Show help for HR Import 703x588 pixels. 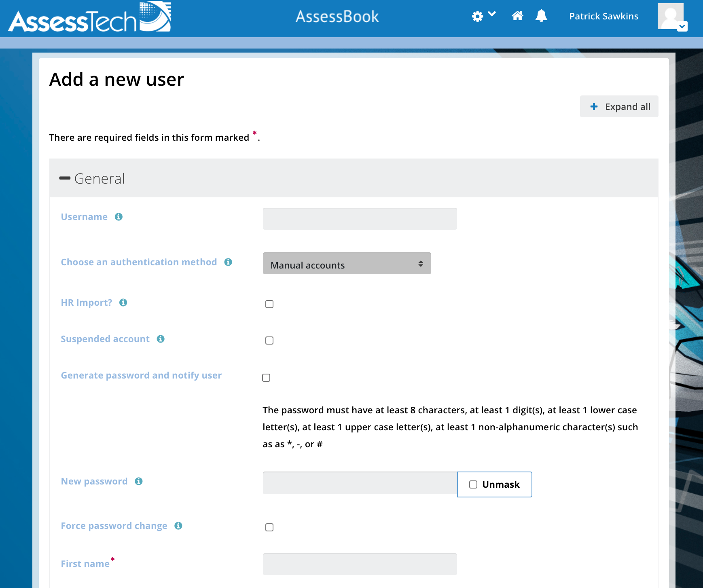coord(123,302)
